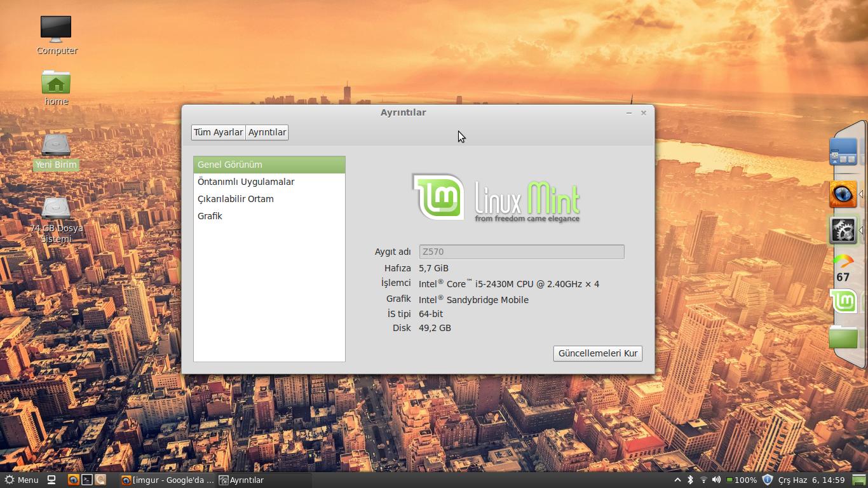This screenshot has width=868, height=488.
Task: Launch the eye-icon browser from the dock
Action: coord(843,194)
